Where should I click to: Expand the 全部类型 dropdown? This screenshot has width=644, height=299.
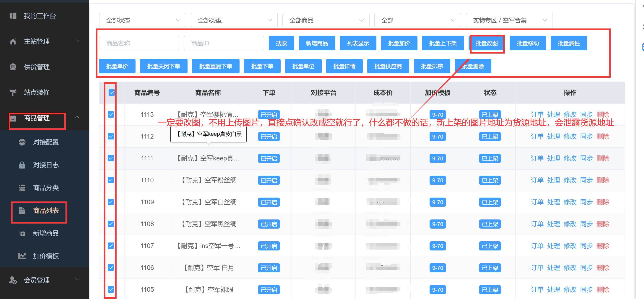tap(234, 20)
